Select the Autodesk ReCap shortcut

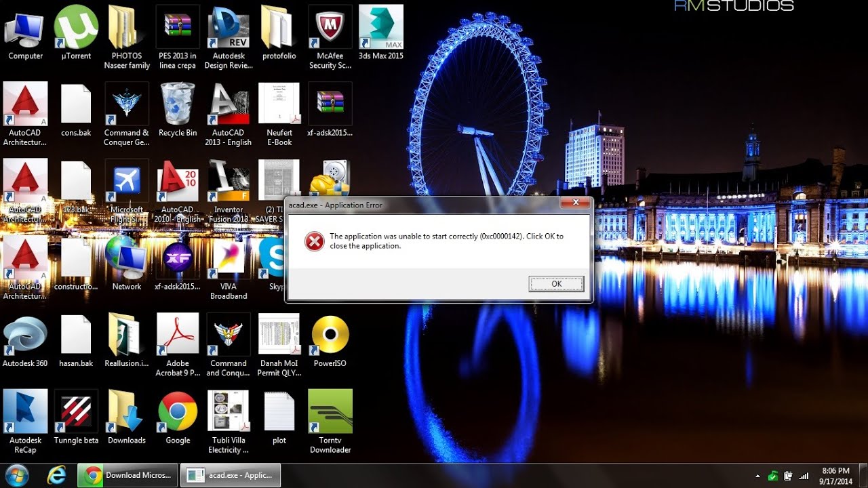[x=25, y=422]
